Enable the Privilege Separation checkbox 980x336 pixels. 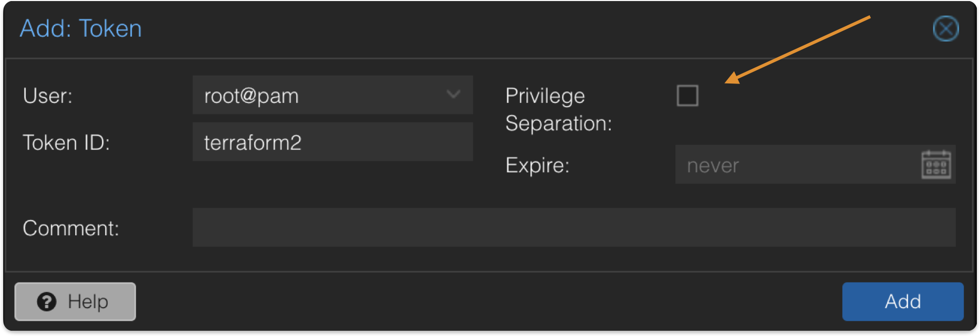pos(687,96)
